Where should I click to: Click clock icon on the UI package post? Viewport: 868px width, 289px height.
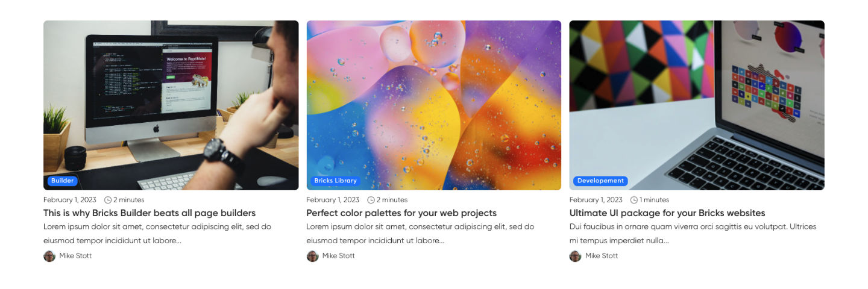pyautogui.click(x=634, y=200)
